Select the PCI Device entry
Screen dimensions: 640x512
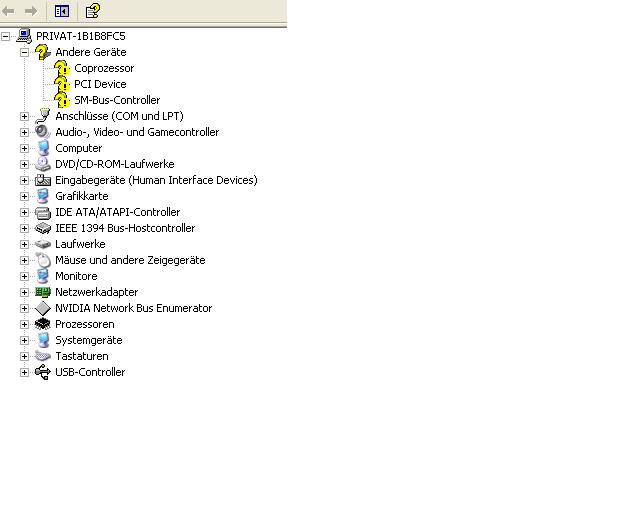click(x=100, y=84)
